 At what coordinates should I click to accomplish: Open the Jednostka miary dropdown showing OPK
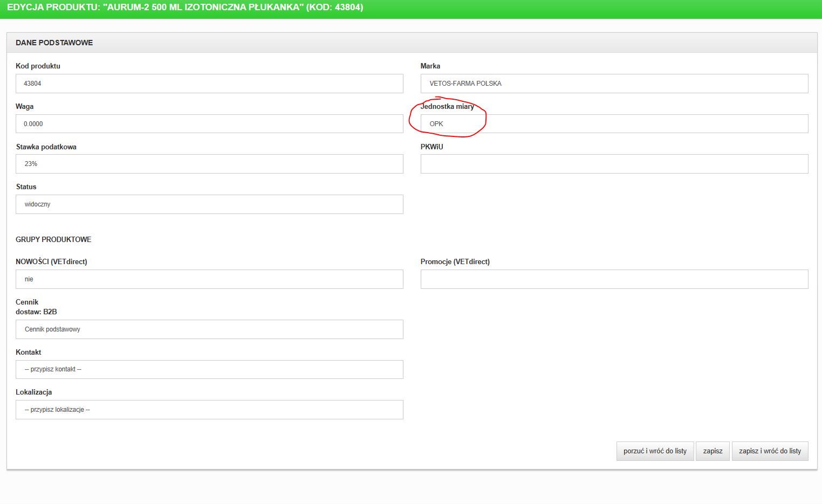(x=614, y=124)
